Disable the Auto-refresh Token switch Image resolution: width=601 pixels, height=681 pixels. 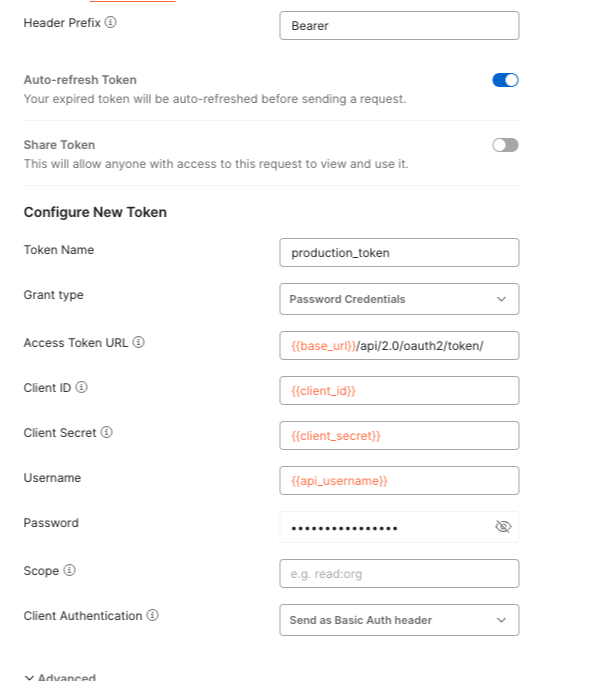click(x=505, y=80)
